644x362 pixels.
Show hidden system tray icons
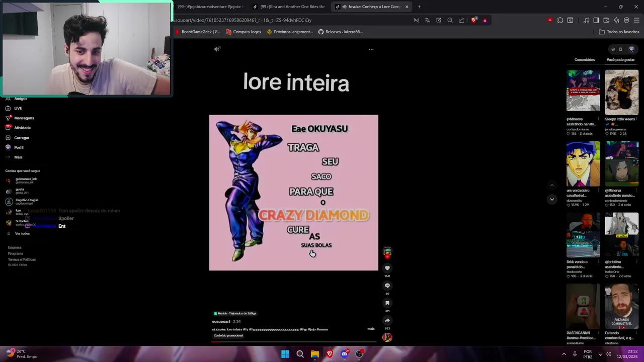click(564, 354)
